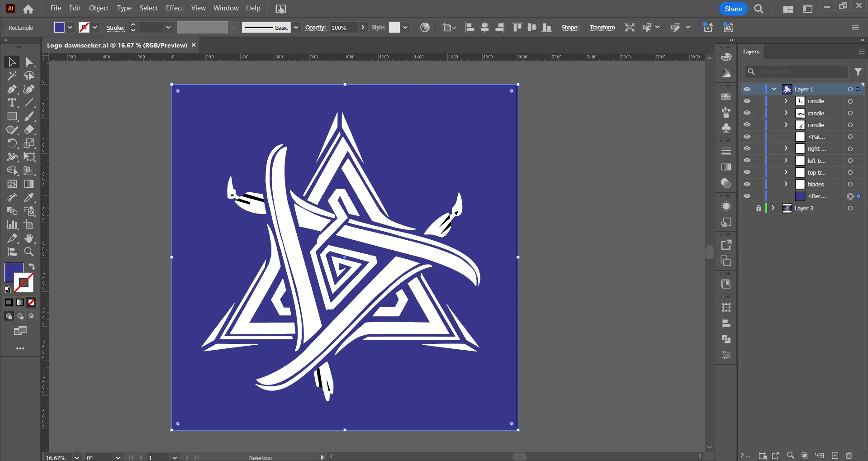Open the zoom level dropdown
The height and width of the screenshot is (461, 868).
tap(77, 457)
